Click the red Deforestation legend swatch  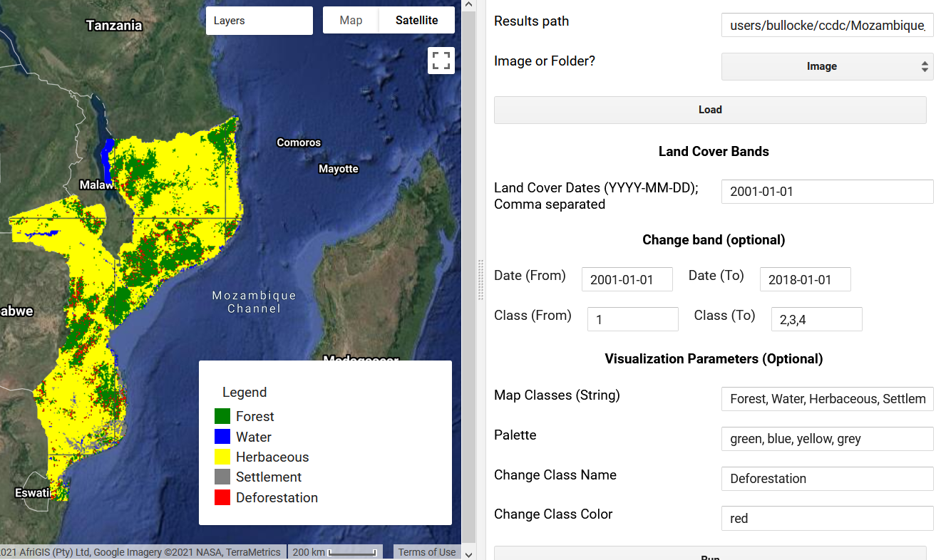click(222, 497)
